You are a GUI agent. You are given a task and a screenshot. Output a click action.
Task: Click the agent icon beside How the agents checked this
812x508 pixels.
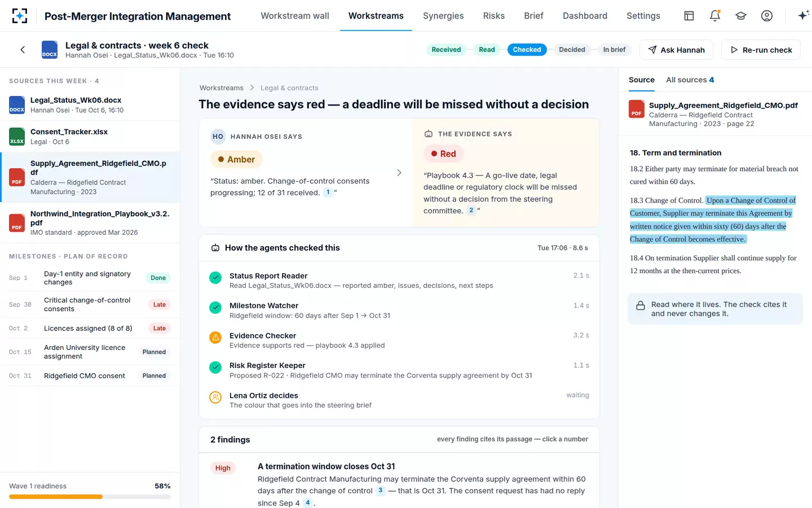pyautogui.click(x=215, y=248)
